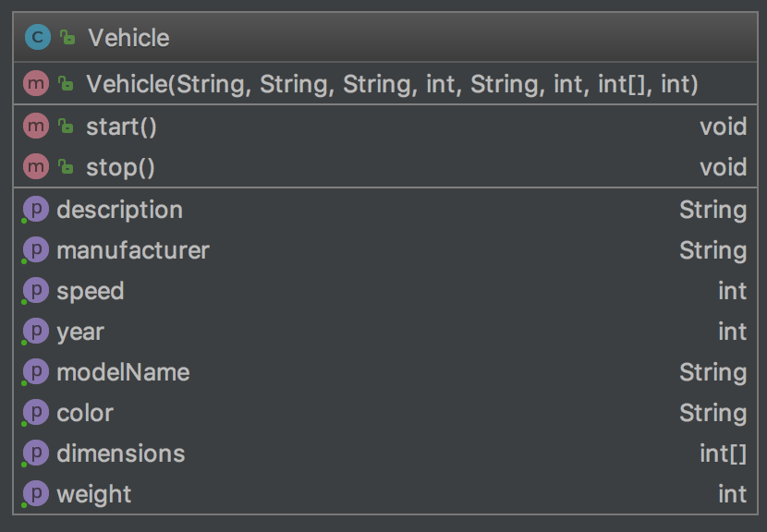Click the public access icon beside stop()

point(66,167)
